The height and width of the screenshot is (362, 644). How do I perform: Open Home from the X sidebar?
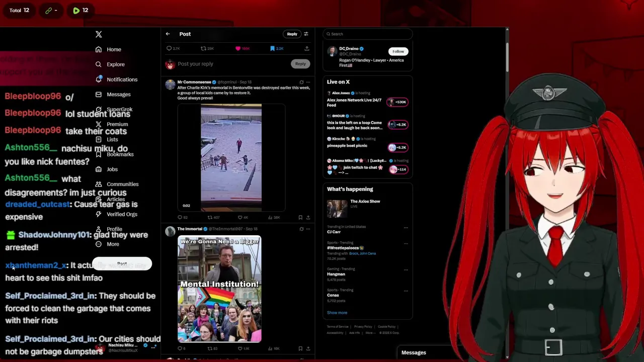point(108,49)
